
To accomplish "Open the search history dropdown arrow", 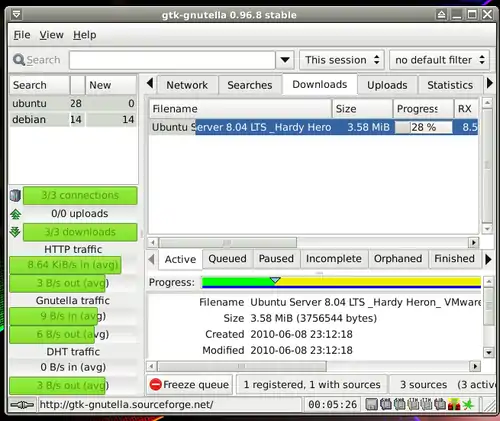I will coord(285,60).
